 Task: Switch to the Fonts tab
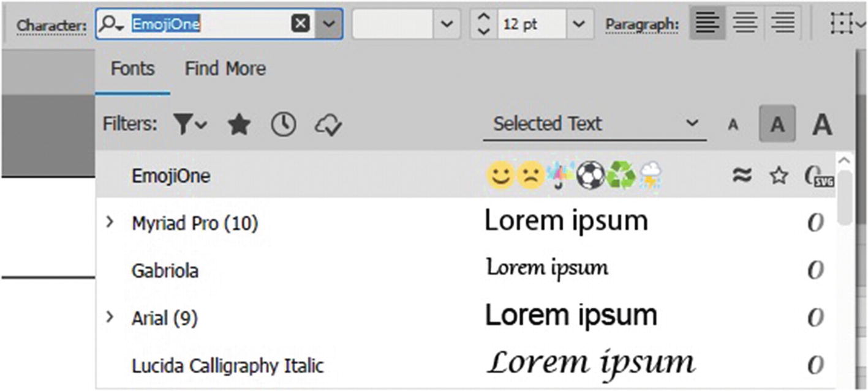click(x=132, y=68)
